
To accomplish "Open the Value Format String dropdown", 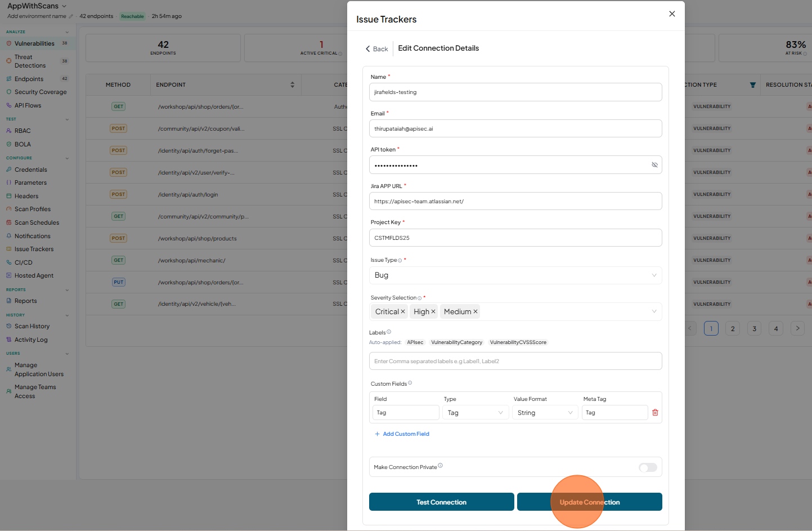I will point(545,413).
